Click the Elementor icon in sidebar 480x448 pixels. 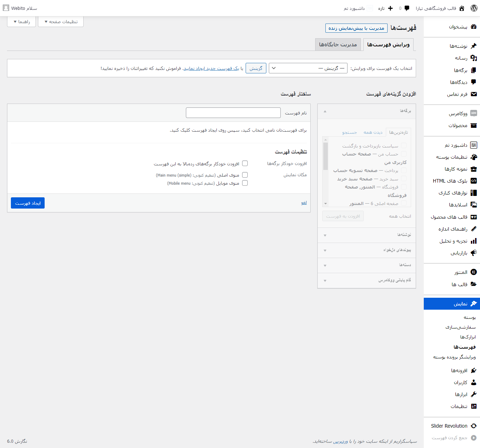[x=474, y=272]
